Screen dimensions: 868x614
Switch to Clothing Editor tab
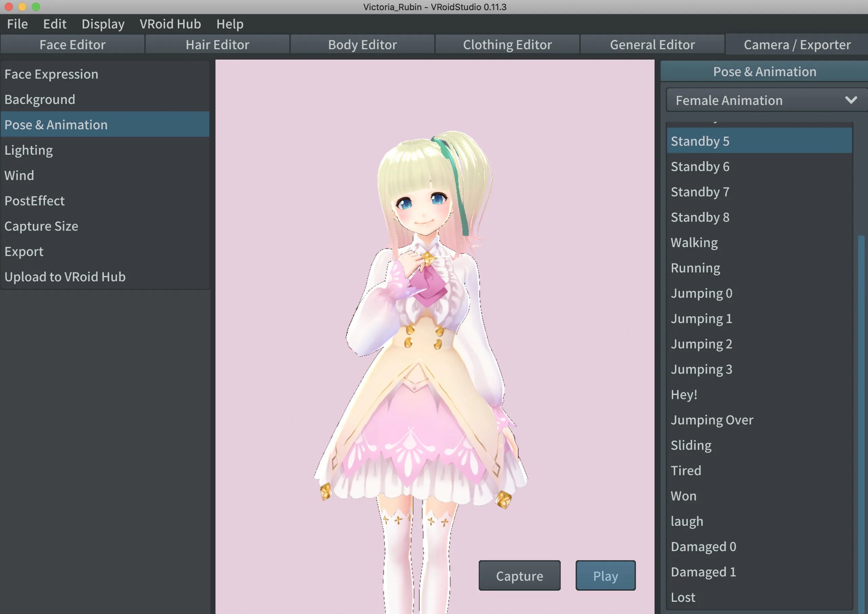point(508,44)
